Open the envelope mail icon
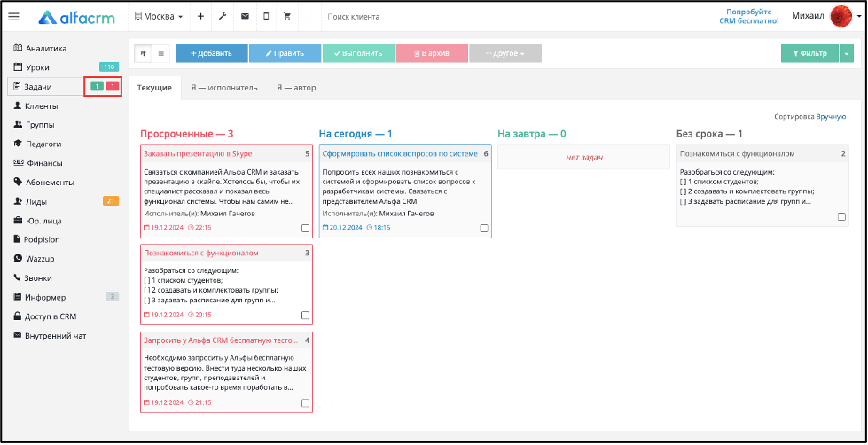868x445 pixels. (245, 17)
